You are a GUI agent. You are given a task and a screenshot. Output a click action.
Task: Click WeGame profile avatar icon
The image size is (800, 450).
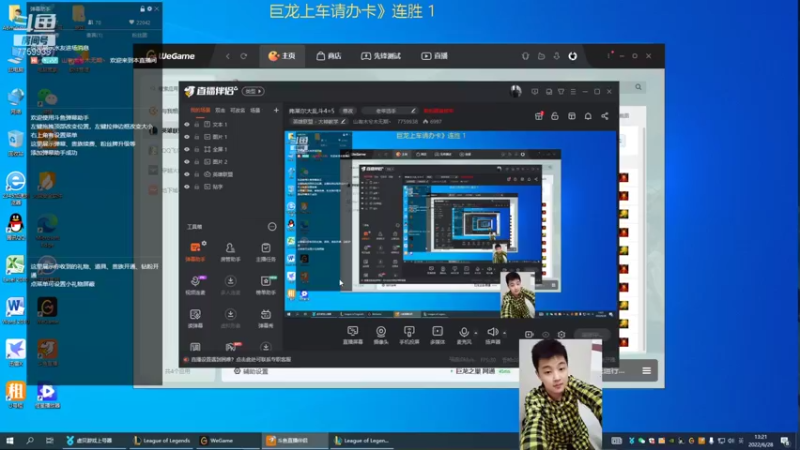(572, 56)
